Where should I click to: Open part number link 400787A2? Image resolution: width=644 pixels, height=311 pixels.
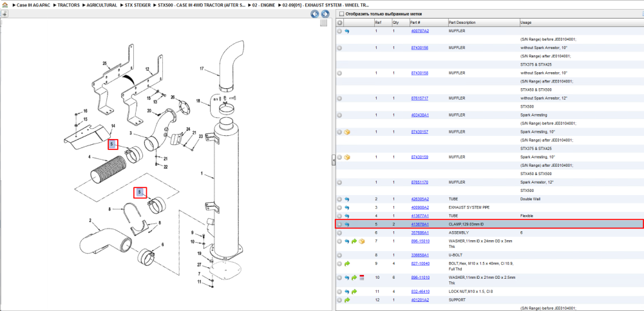point(420,31)
